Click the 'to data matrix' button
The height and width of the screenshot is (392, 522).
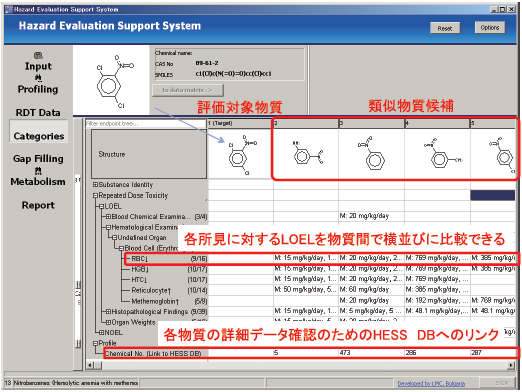[x=188, y=90]
